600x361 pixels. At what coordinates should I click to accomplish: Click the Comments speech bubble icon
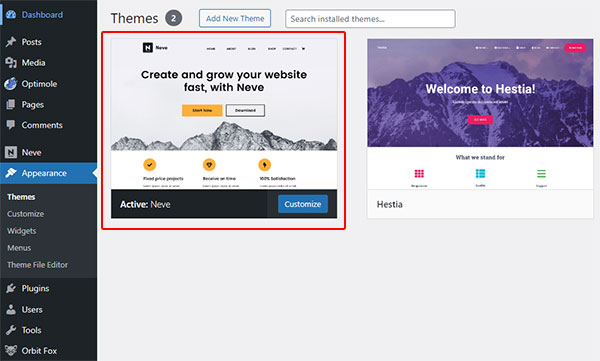pos(11,125)
